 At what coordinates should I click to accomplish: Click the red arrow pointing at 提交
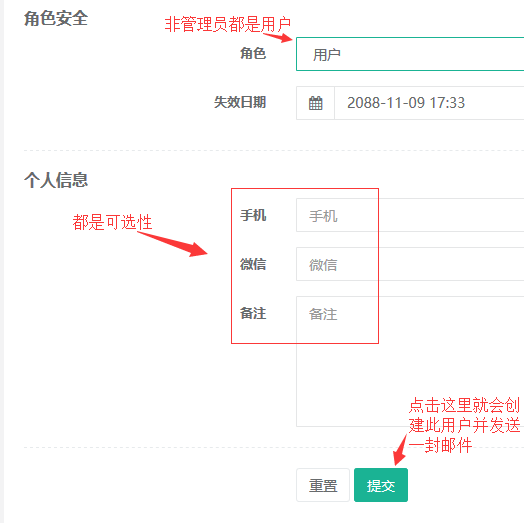400,450
